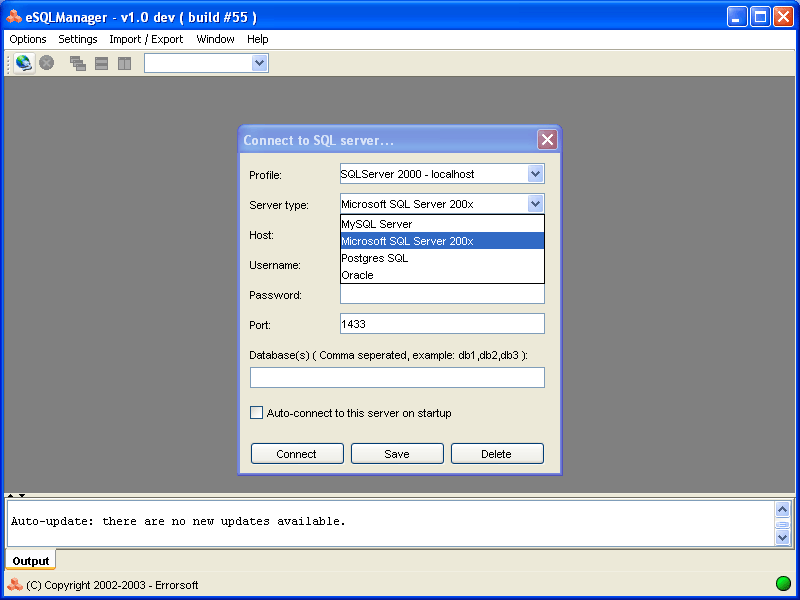The width and height of the screenshot is (800, 600).
Task: Click the tile vertically toolbar icon
Action: (124, 63)
